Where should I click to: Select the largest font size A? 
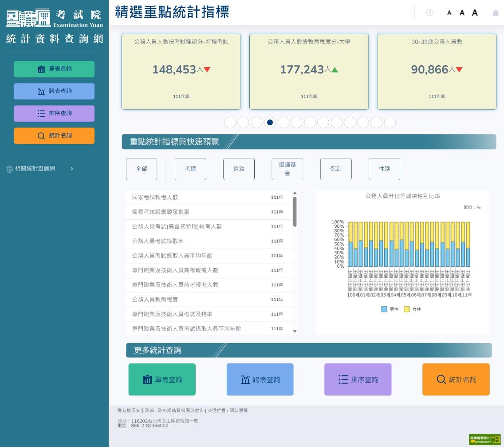pos(475,13)
